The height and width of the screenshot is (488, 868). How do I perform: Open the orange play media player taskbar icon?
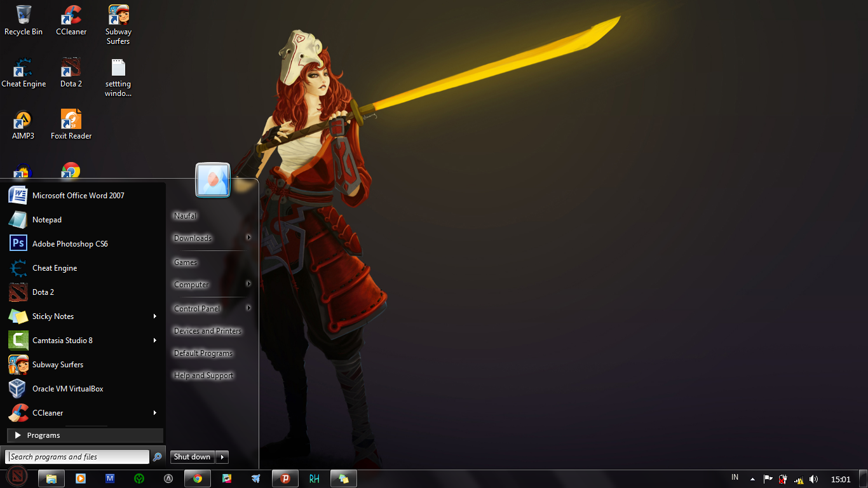click(x=81, y=478)
